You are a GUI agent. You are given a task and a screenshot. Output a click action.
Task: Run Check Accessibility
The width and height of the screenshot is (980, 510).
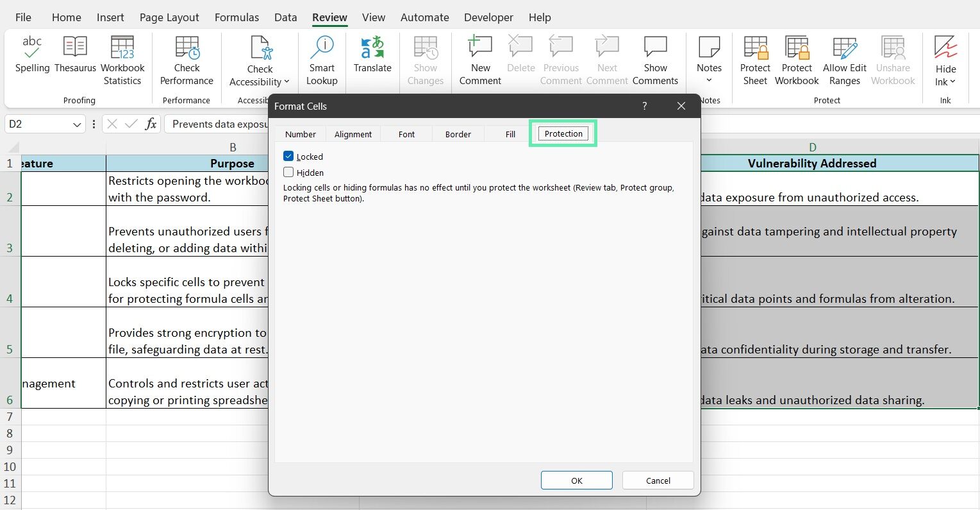pyautogui.click(x=260, y=61)
